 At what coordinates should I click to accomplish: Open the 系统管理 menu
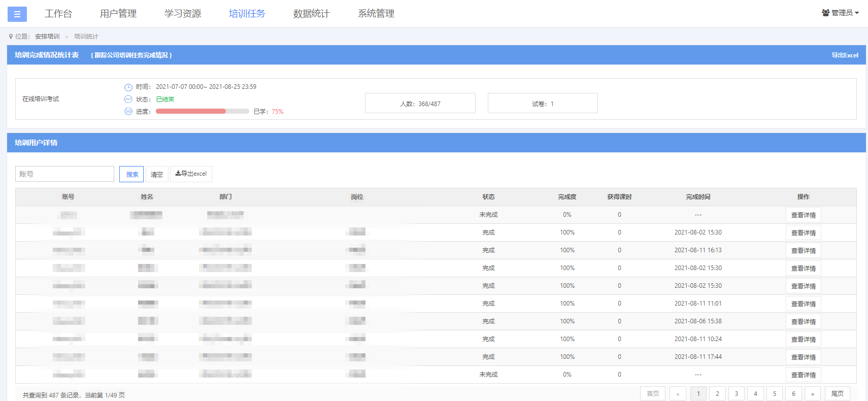[376, 14]
